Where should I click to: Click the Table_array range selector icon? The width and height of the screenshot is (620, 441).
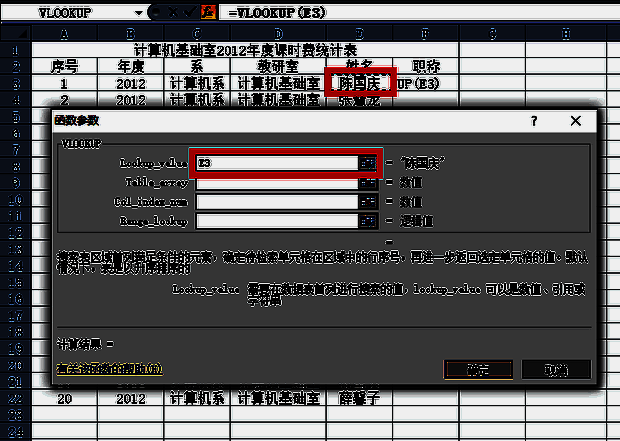tap(369, 182)
